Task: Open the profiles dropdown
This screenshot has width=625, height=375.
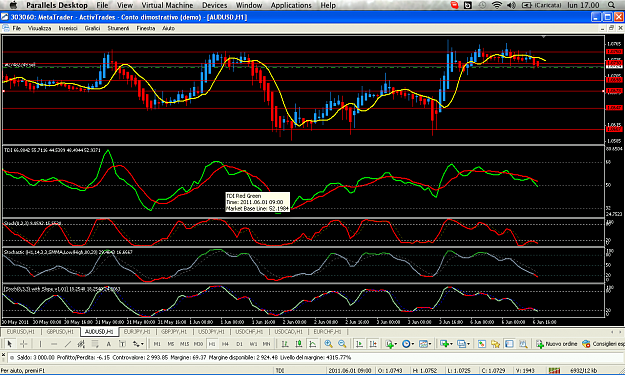Action: pyautogui.click(x=463, y=344)
